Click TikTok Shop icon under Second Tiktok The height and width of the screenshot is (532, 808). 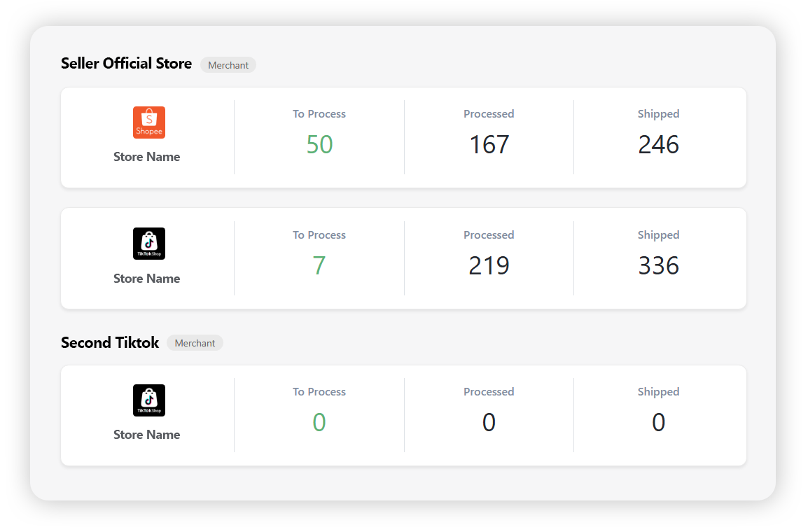coord(148,400)
